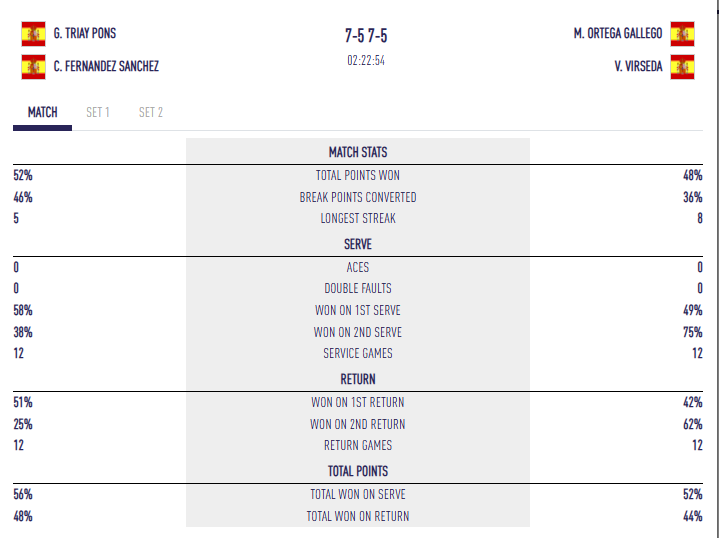Click the match duration 02:22:54

point(366,60)
